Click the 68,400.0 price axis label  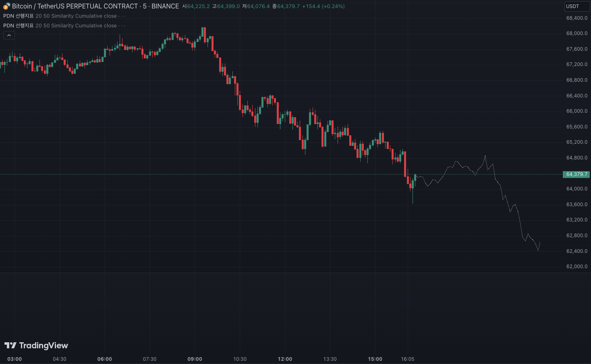(577, 18)
